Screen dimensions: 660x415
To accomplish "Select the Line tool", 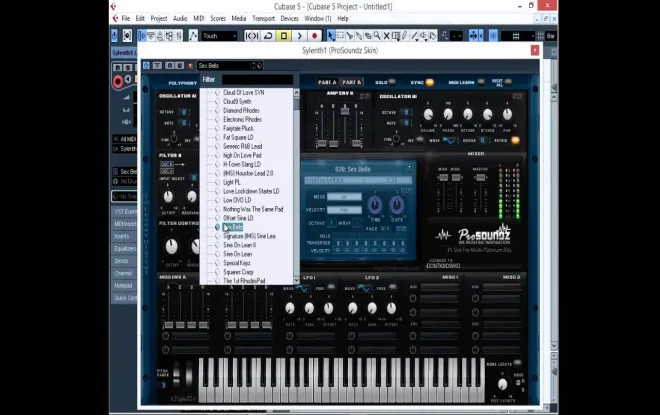I will [415, 36].
